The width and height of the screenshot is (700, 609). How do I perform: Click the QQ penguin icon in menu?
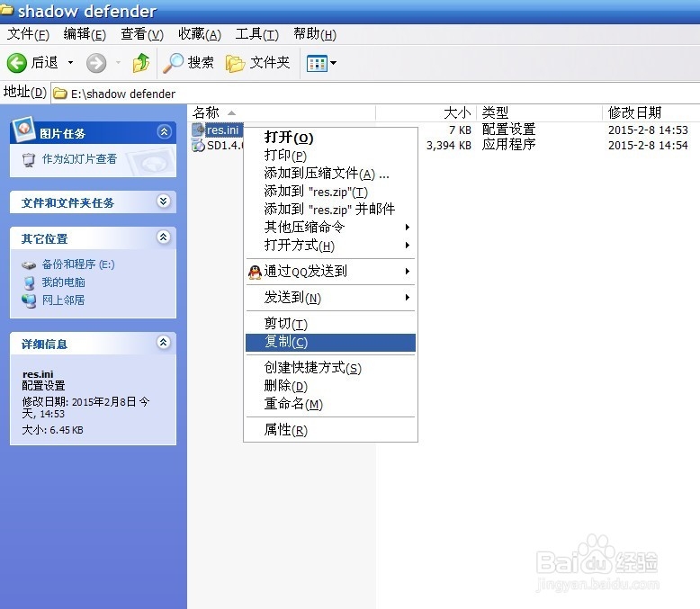click(255, 272)
